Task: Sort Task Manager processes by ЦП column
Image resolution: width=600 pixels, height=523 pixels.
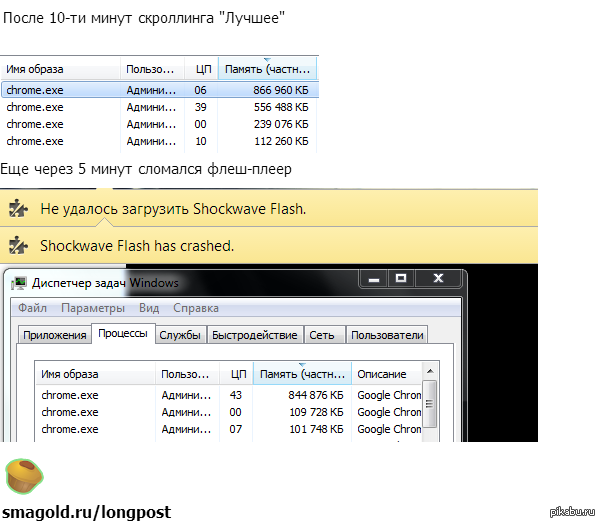Action: pos(236,374)
